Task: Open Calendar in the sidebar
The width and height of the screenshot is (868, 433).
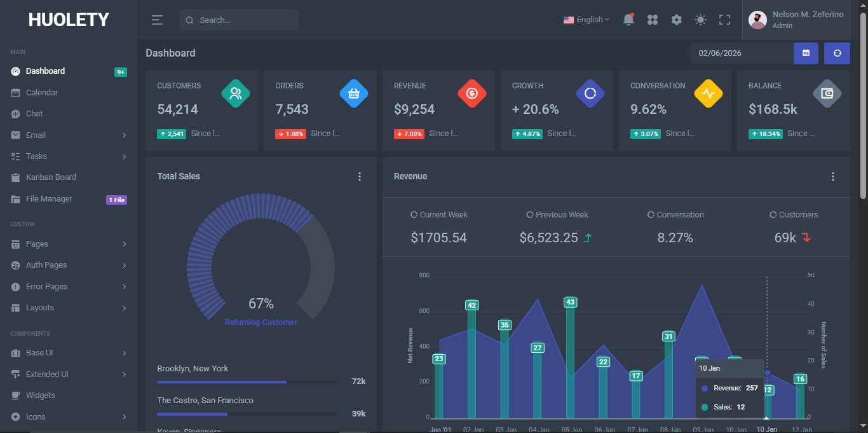Action: click(42, 93)
